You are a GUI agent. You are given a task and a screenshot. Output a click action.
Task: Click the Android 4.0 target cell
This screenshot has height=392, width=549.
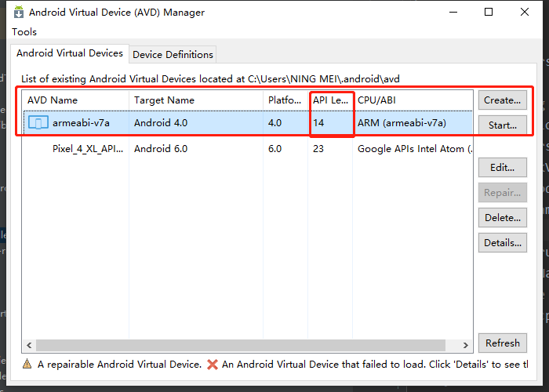point(161,123)
